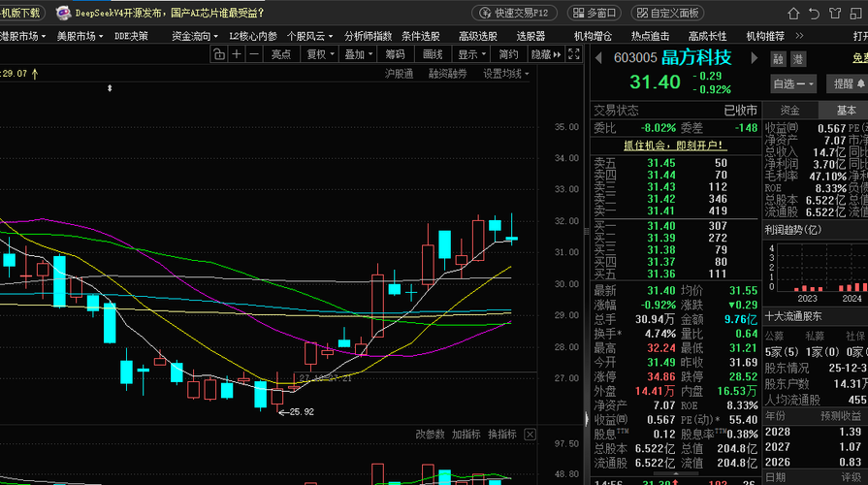This screenshot has width=868, height=485.
Task: Enter fullscreen chart via expand icon
Action: pyautogui.click(x=574, y=54)
